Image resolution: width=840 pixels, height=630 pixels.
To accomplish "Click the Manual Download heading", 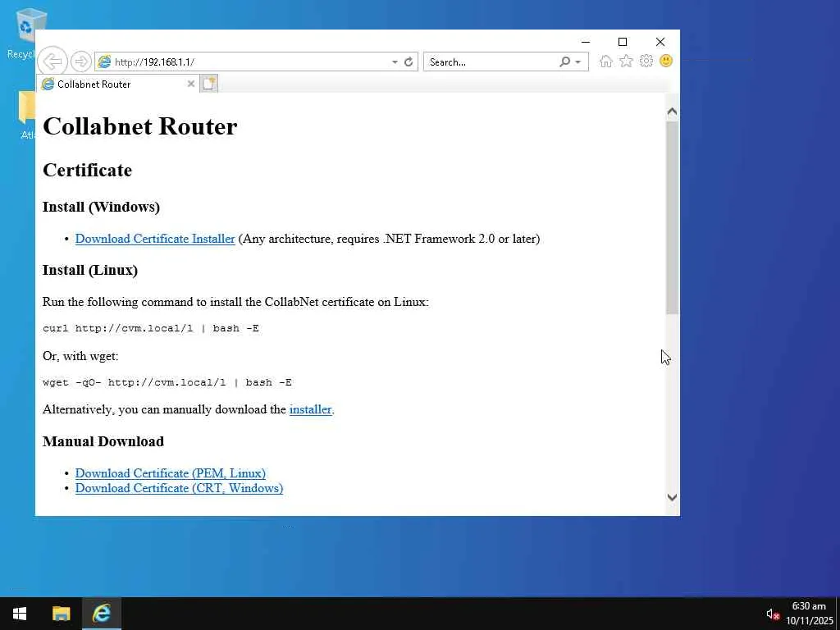I will (x=103, y=441).
